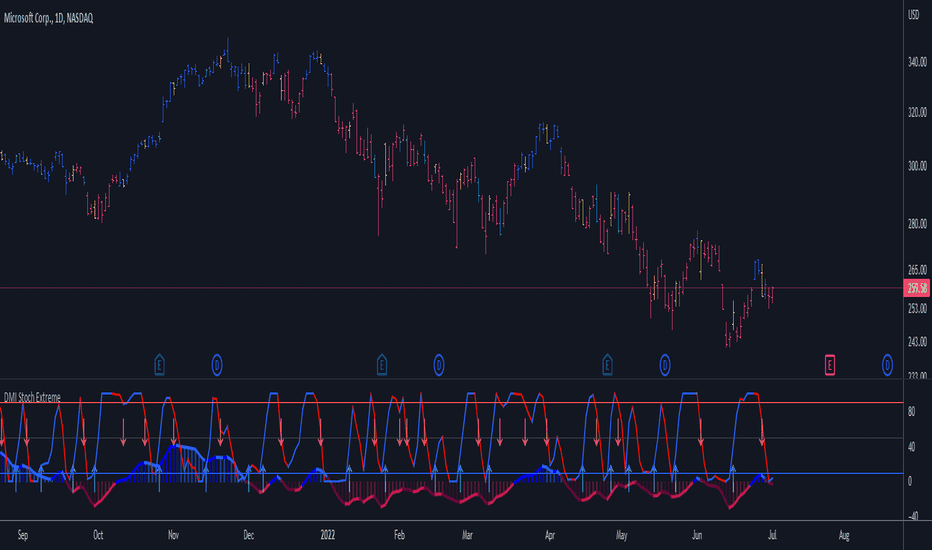Select the DMI Stoch Extreme indicator label

coord(32,397)
